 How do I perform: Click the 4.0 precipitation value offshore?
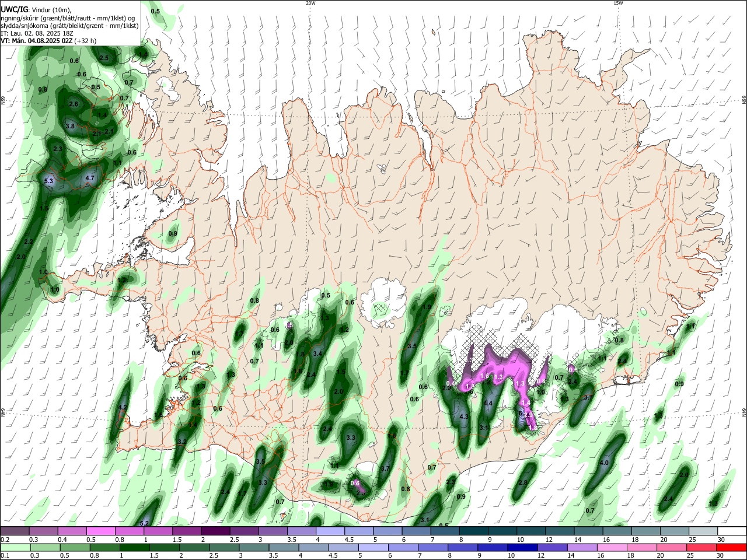pyautogui.click(x=604, y=463)
